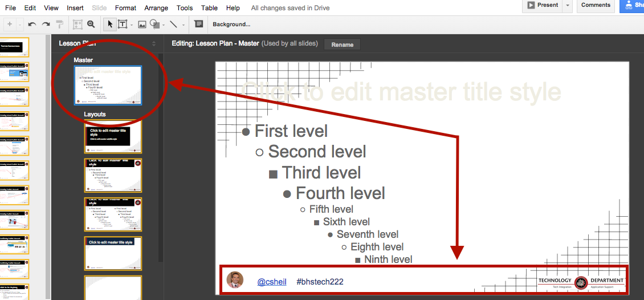Select the Paint format roller icon

(x=60, y=25)
